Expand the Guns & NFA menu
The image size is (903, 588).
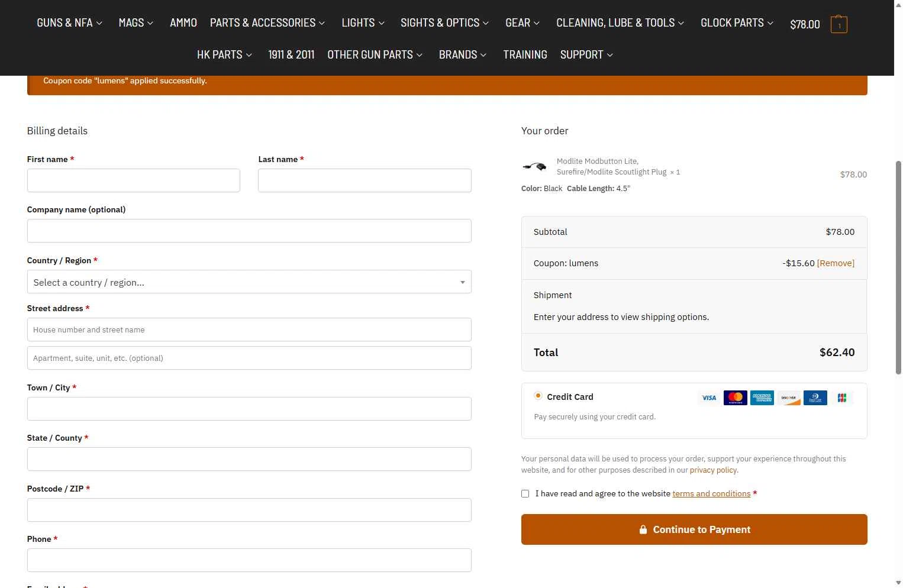pos(70,23)
